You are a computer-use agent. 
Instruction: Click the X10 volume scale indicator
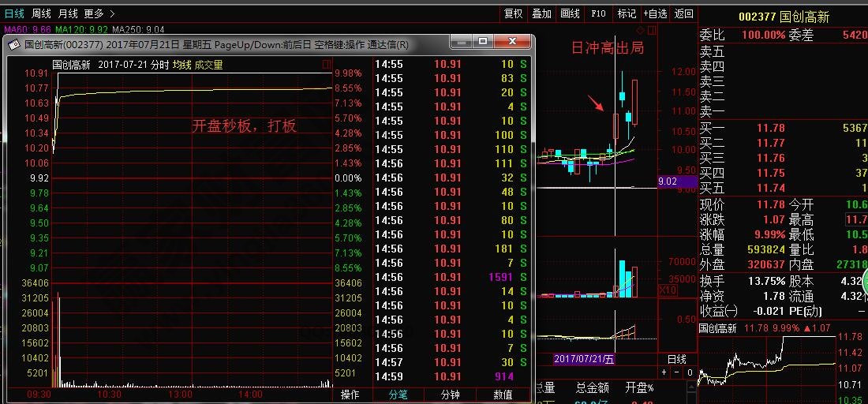click(x=668, y=290)
